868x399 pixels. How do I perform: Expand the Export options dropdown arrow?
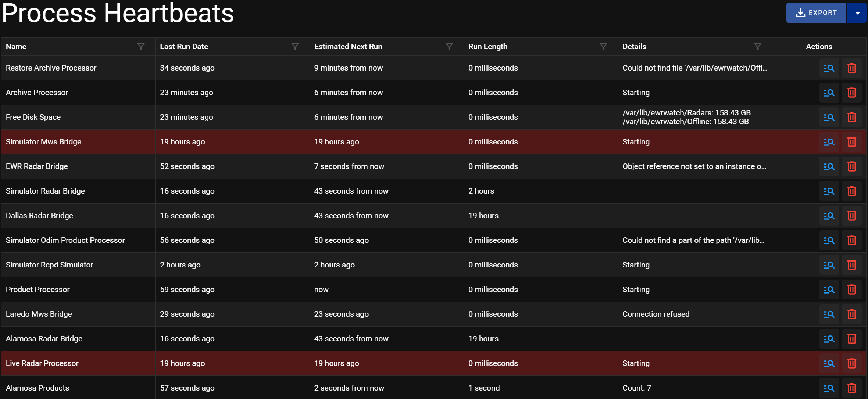point(857,13)
